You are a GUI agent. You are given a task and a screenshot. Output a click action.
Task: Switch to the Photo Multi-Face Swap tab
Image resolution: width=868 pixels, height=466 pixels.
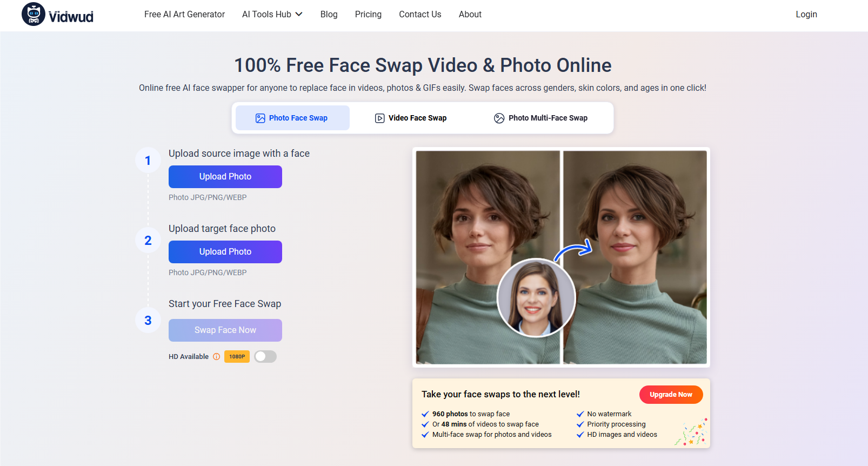click(x=540, y=118)
